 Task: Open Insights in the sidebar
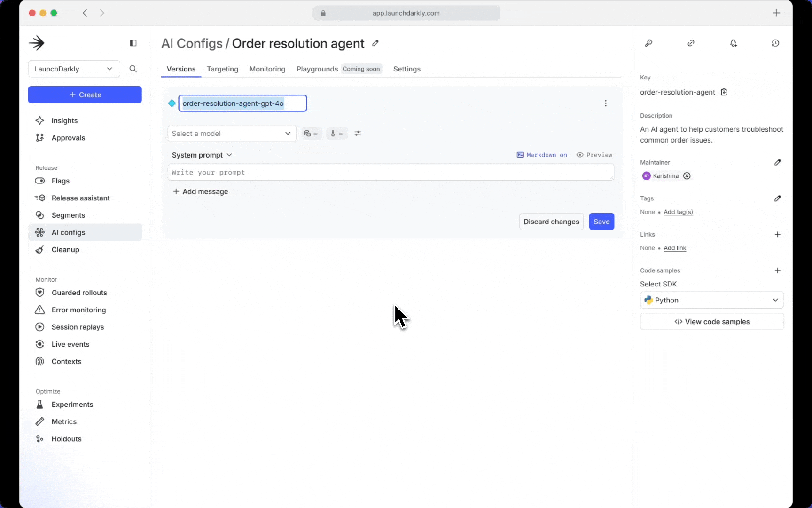pos(85,121)
